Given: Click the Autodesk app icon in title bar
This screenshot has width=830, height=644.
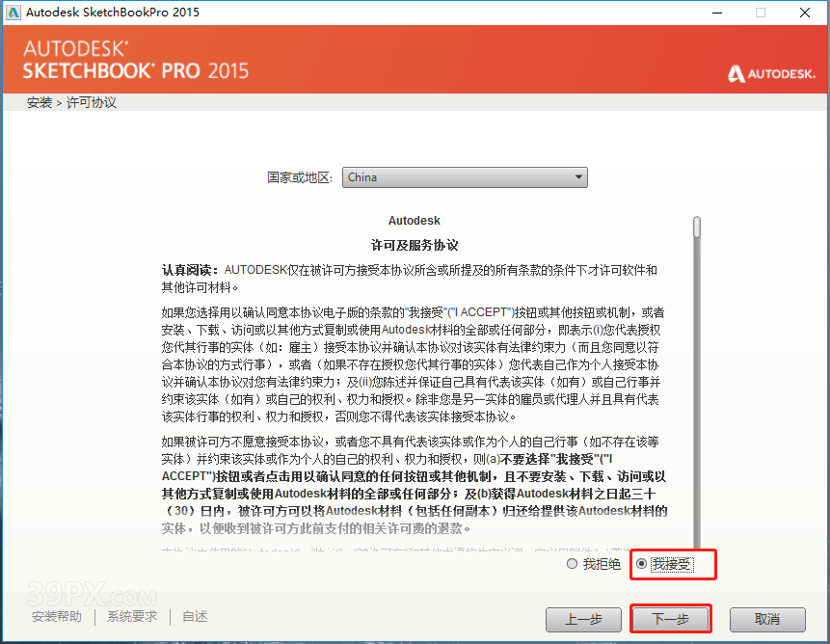Looking at the screenshot, I should [13, 13].
